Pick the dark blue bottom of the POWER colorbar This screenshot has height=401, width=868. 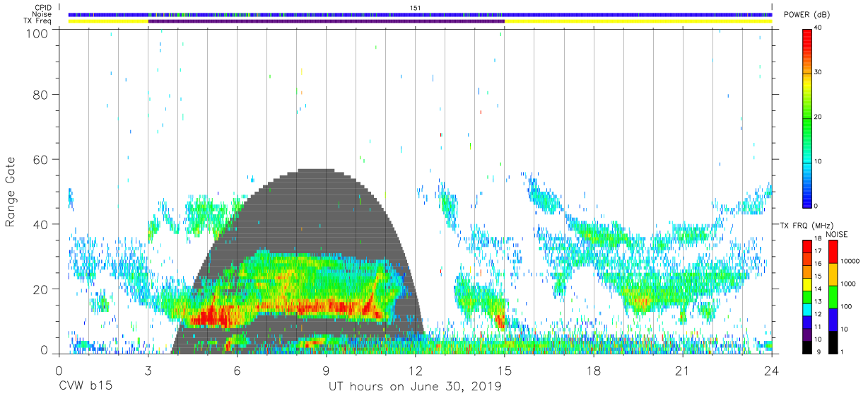coord(807,201)
